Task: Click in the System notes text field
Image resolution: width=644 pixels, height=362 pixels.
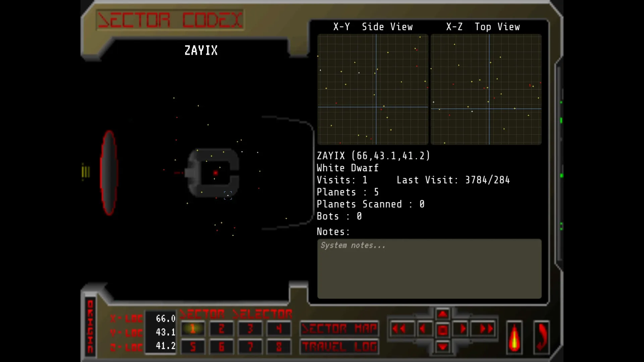Action: [x=429, y=268]
